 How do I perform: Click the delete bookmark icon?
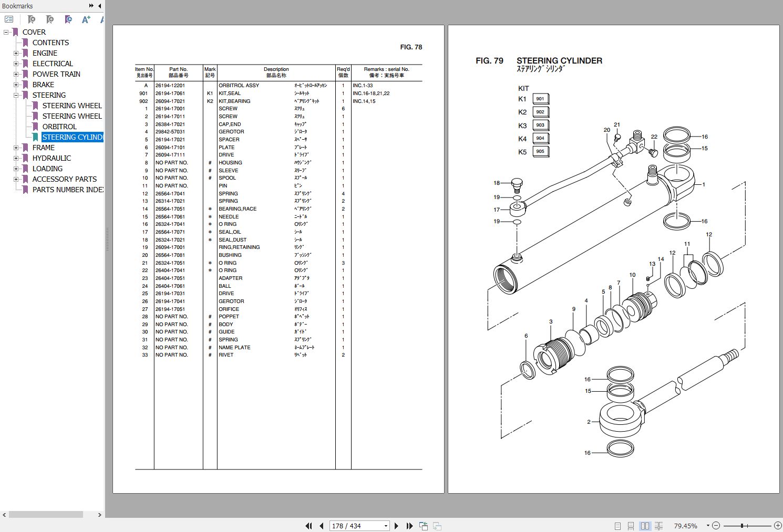(x=32, y=19)
